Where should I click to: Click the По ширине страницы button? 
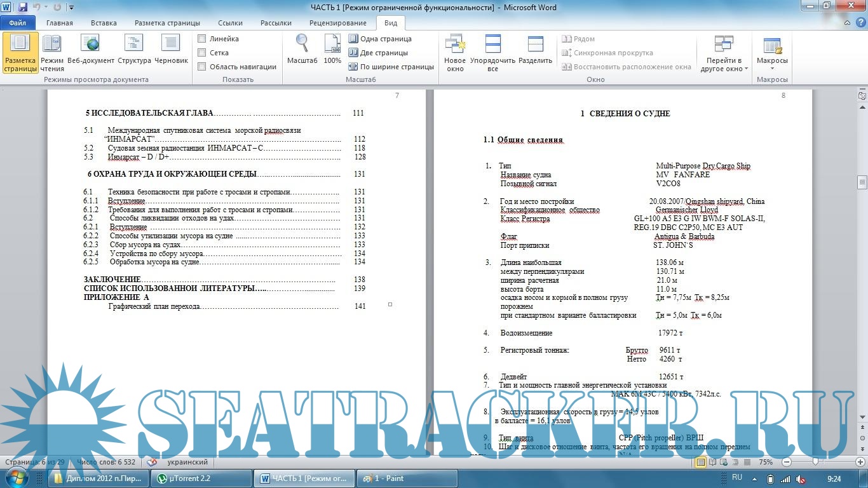tap(391, 67)
